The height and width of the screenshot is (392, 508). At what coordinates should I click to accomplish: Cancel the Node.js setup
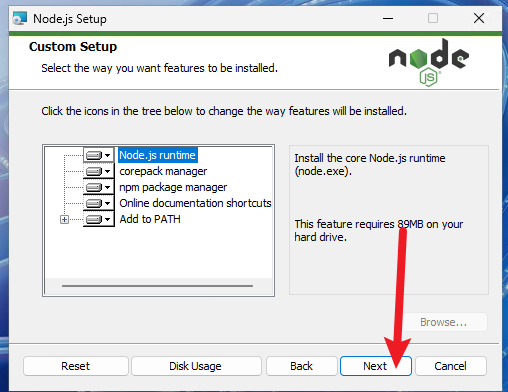click(450, 366)
